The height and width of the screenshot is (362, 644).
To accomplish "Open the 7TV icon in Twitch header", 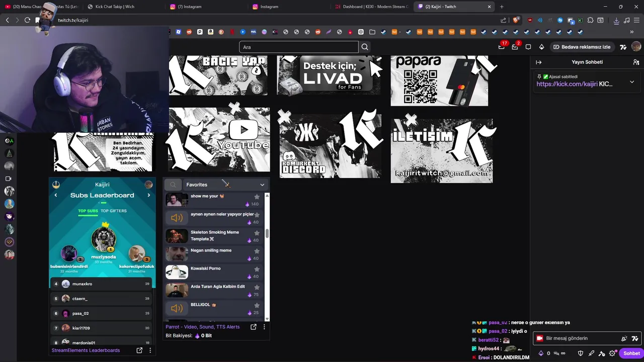I will point(623,47).
